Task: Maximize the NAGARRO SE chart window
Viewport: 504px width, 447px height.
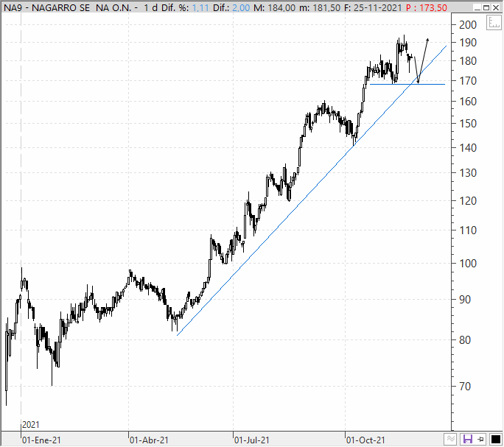Action: click(486, 7)
